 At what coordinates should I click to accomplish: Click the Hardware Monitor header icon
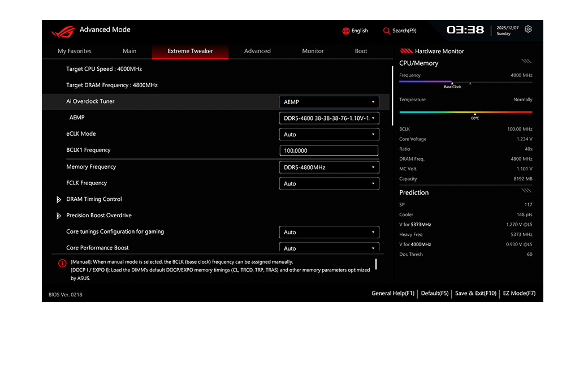[x=407, y=51]
